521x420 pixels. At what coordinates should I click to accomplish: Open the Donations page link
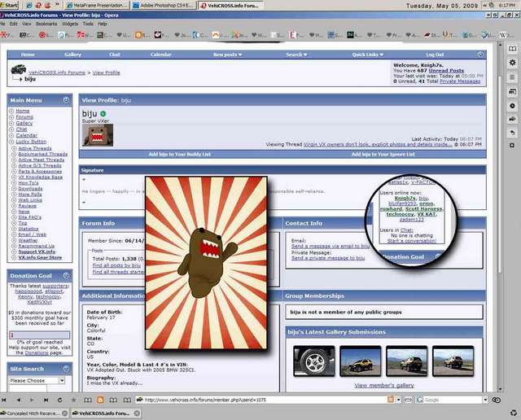(36, 353)
